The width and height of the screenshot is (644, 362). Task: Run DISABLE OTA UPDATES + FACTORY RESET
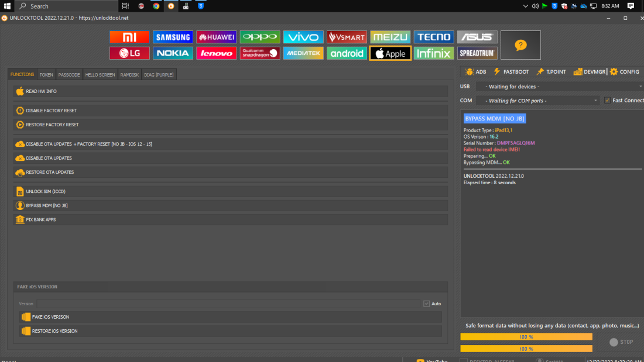231,144
